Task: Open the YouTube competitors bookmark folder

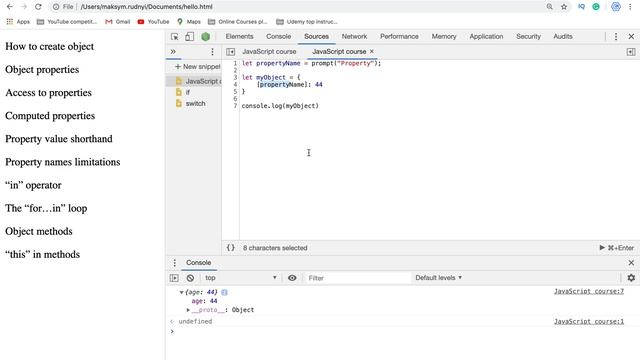Action: pos(67,22)
